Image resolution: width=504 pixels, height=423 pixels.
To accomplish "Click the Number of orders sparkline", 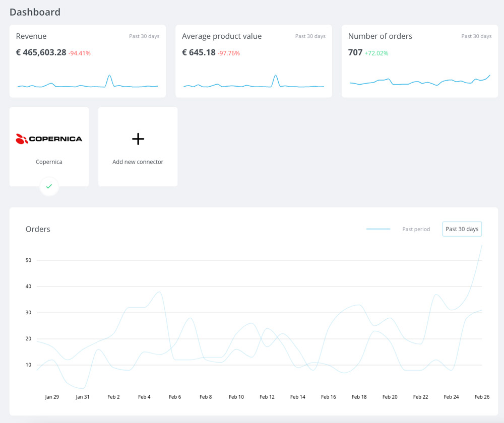I will (420, 80).
